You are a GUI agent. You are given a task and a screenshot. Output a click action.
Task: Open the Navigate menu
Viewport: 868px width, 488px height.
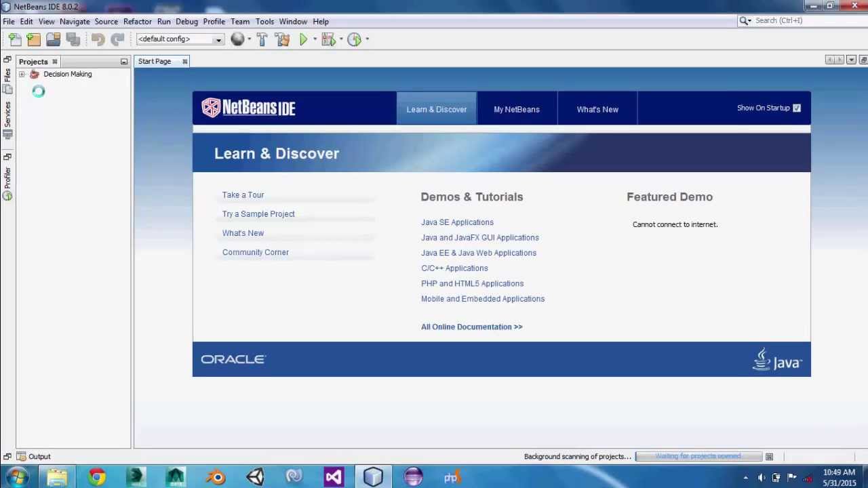75,22
